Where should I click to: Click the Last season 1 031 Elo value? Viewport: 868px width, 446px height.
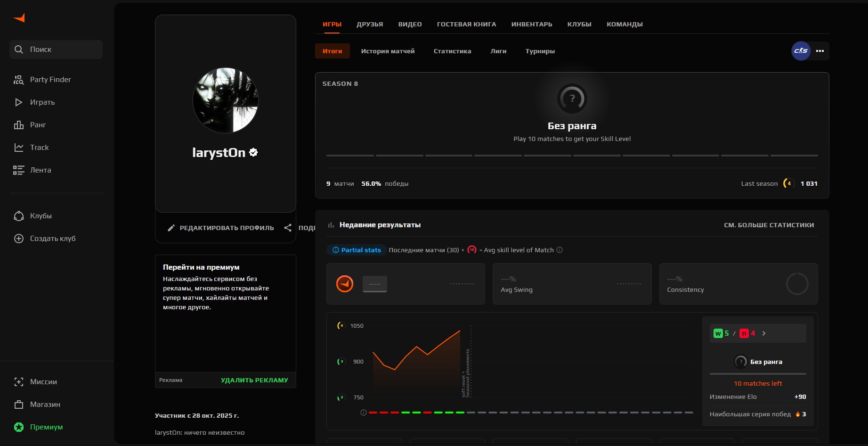pos(809,183)
